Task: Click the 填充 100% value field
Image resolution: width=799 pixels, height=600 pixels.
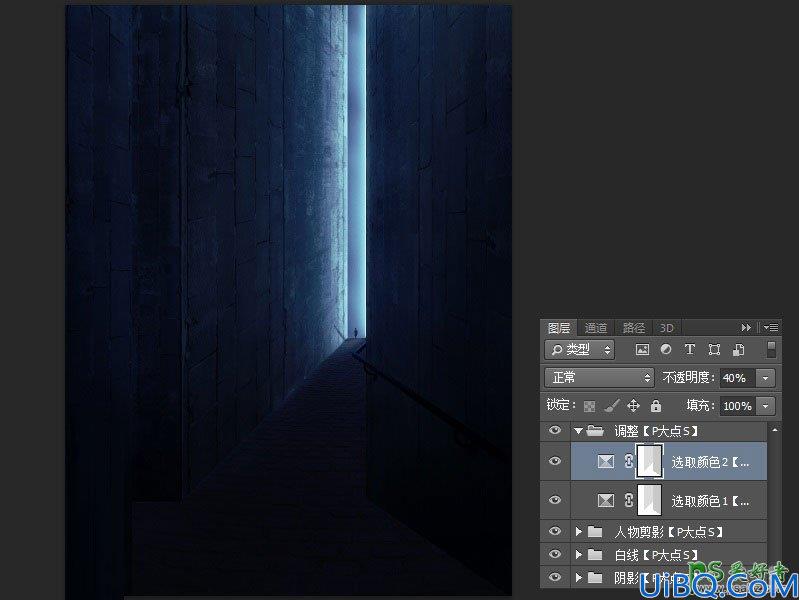Action: tap(738, 406)
